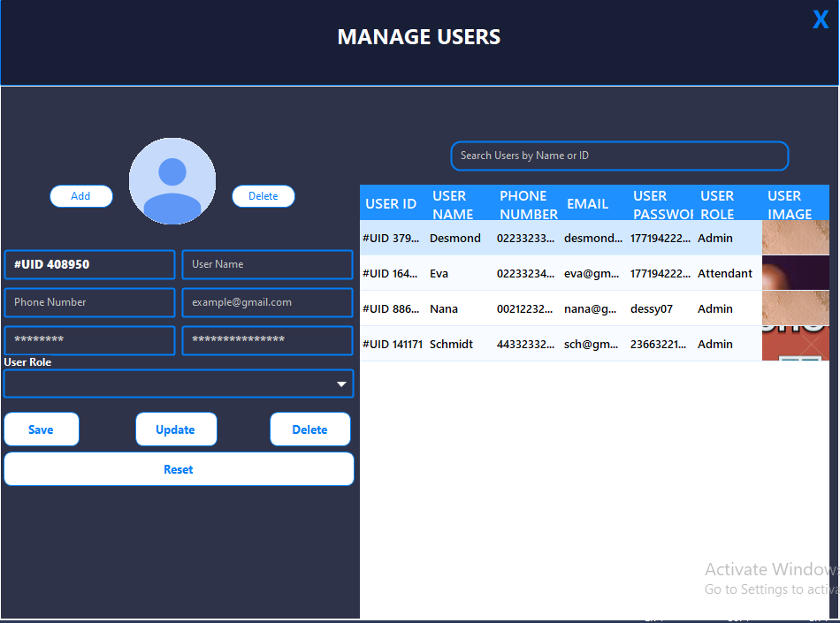This screenshot has height=623, width=840.
Task: Click Delete button beside the avatar
Action: pyautogui.click(x=263, y=196)
